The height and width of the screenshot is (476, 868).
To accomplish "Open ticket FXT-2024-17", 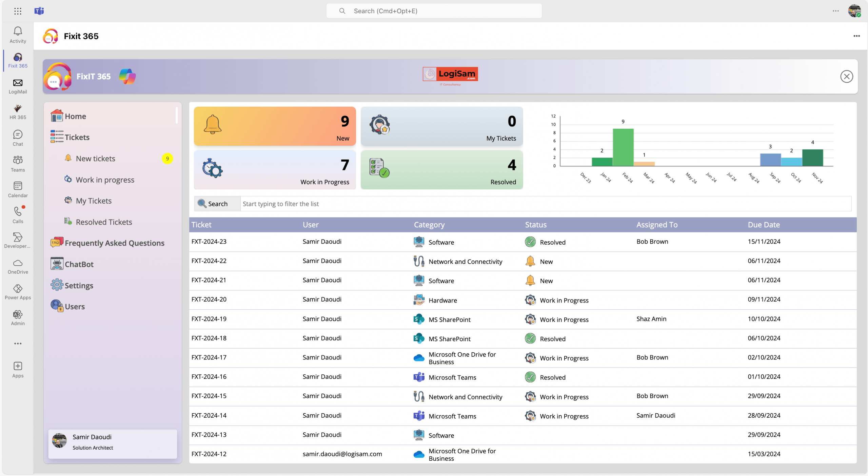I will click(209, 357).
